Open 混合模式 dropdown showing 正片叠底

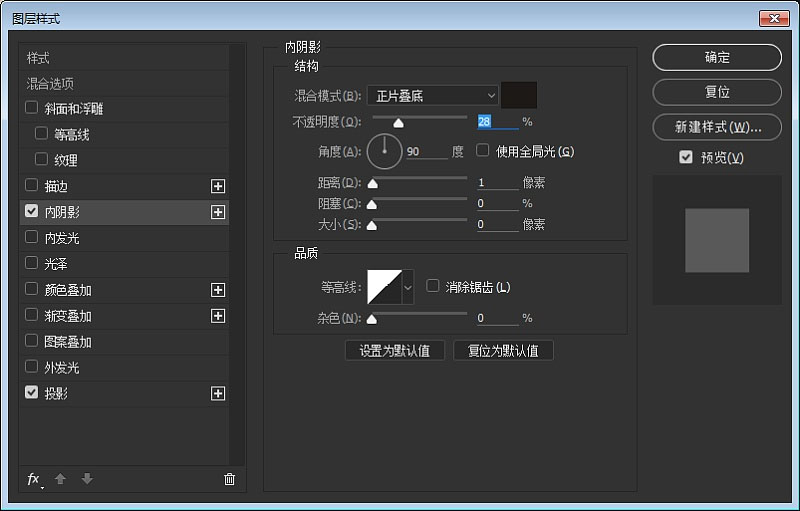(433, 95)
